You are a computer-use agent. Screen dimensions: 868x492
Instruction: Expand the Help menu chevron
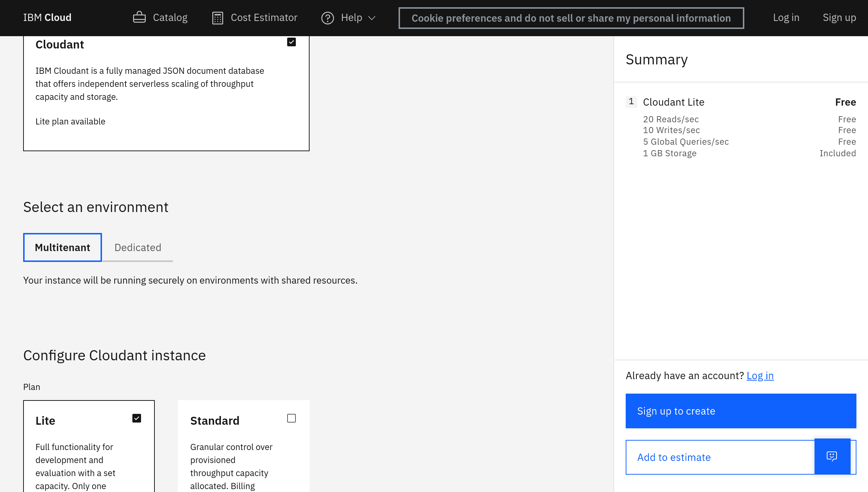tap(372, 18)
